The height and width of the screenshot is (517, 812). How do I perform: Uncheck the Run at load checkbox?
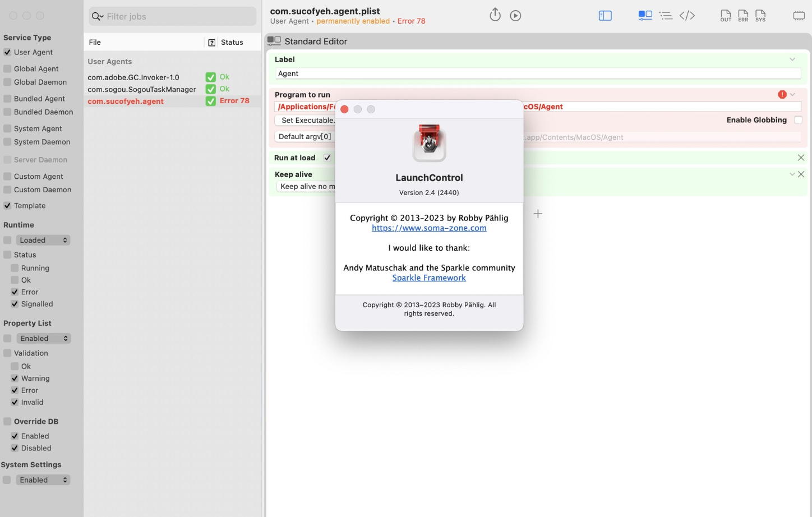(x=327, y=158)
